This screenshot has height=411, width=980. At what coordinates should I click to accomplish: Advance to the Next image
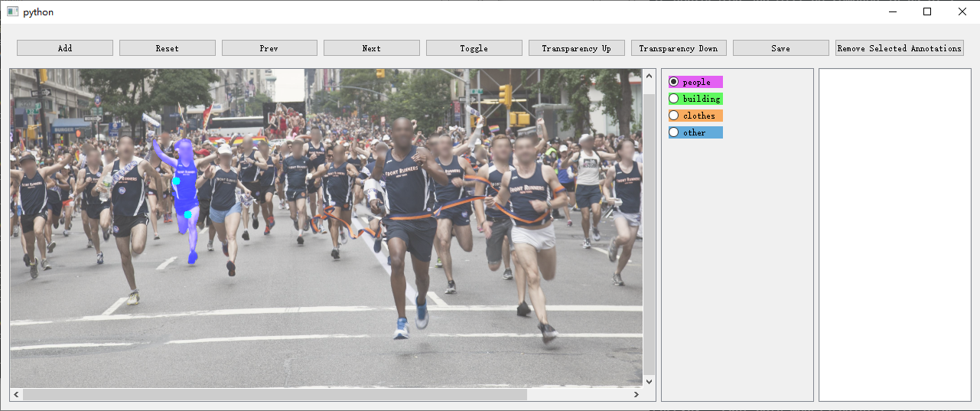pyautogui.click(x=372, y=48)
